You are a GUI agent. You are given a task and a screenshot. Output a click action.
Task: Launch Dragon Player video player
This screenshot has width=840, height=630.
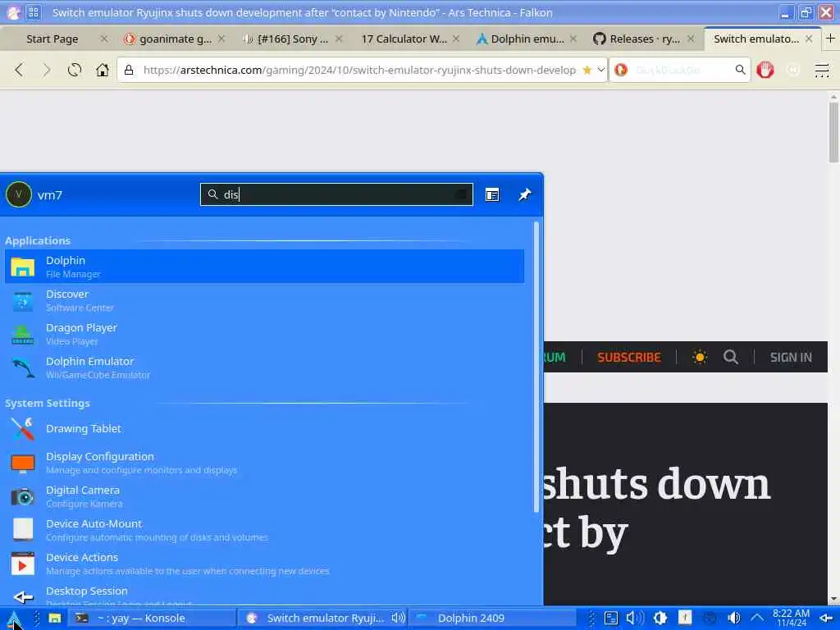pyautogui.click(x=264, y=334)
